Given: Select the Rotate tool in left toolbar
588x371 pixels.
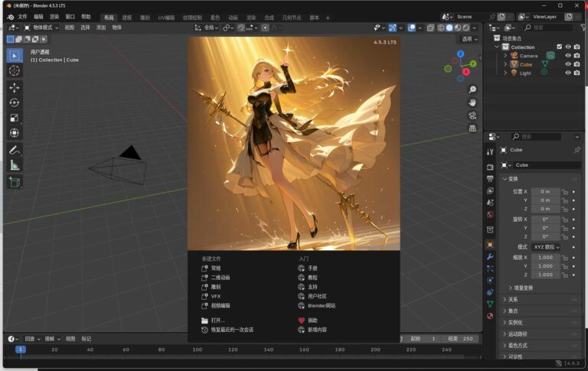Looking at the screenshot, I should pos(15,103).
